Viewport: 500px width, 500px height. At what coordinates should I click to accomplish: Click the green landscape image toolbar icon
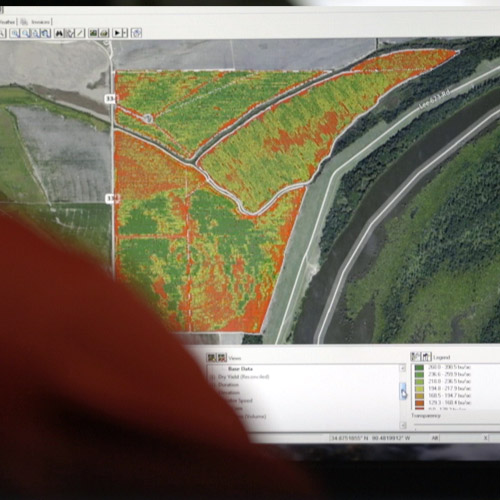(x=93, y=33)
